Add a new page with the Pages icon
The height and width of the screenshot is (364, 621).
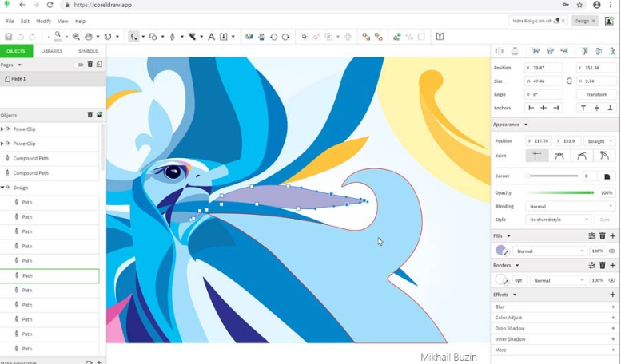click(99, 64)
